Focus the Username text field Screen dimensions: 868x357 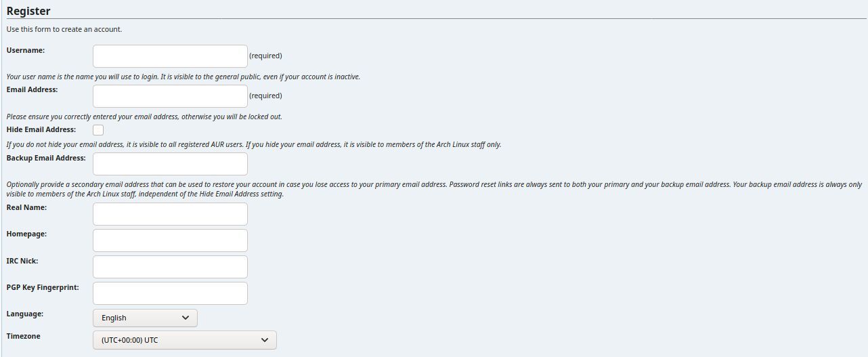(x=170, y=56)
